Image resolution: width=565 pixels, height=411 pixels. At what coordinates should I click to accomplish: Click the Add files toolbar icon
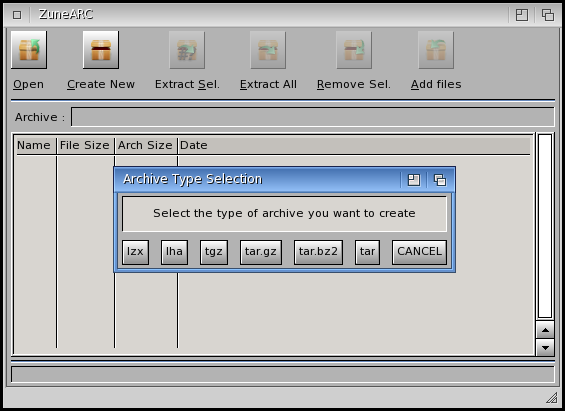(436, 50)
